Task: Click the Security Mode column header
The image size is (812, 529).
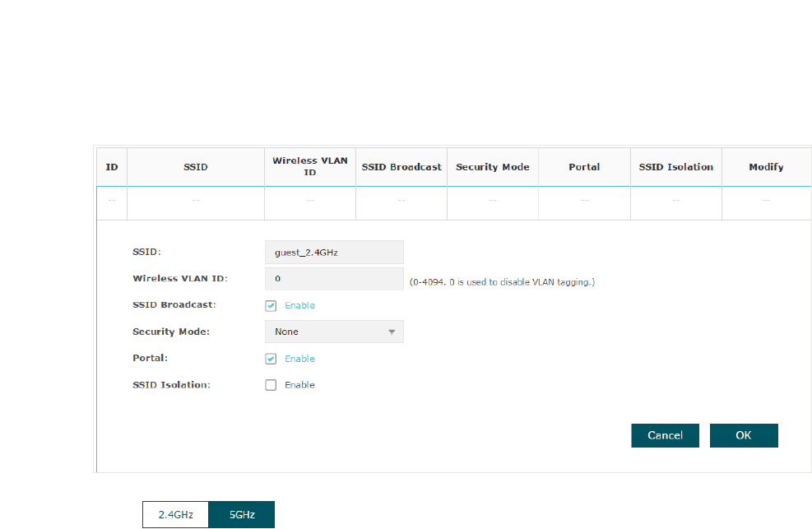Action: coord(493,167)
